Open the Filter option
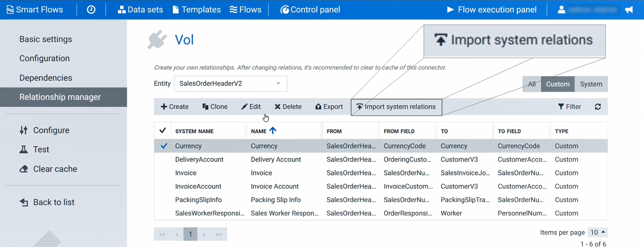 click(570, 107)
